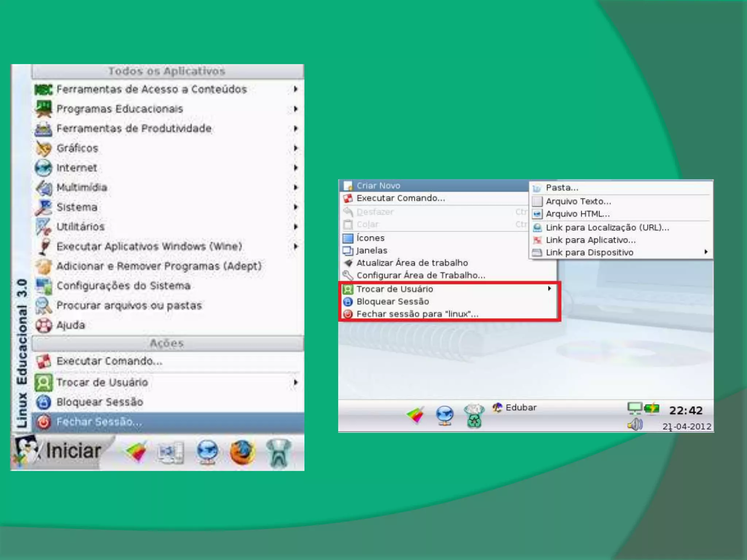
Task: Open the Multimídia menu entry
Action: pos(82,187)
